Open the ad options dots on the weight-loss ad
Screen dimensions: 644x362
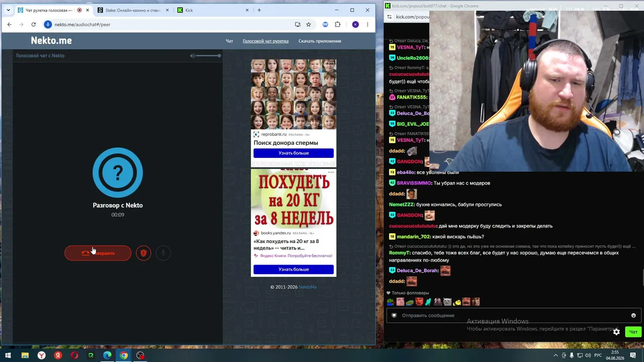(x=331, y=172)
